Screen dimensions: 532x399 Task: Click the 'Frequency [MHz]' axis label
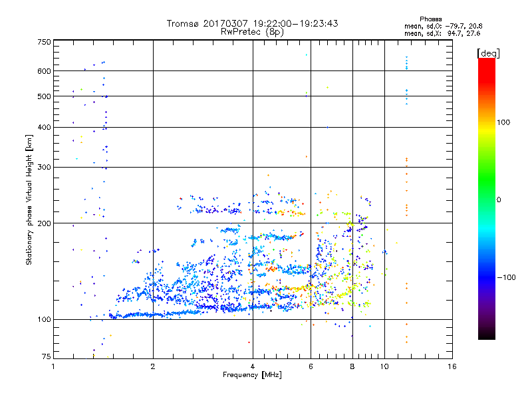click(252, 375)
